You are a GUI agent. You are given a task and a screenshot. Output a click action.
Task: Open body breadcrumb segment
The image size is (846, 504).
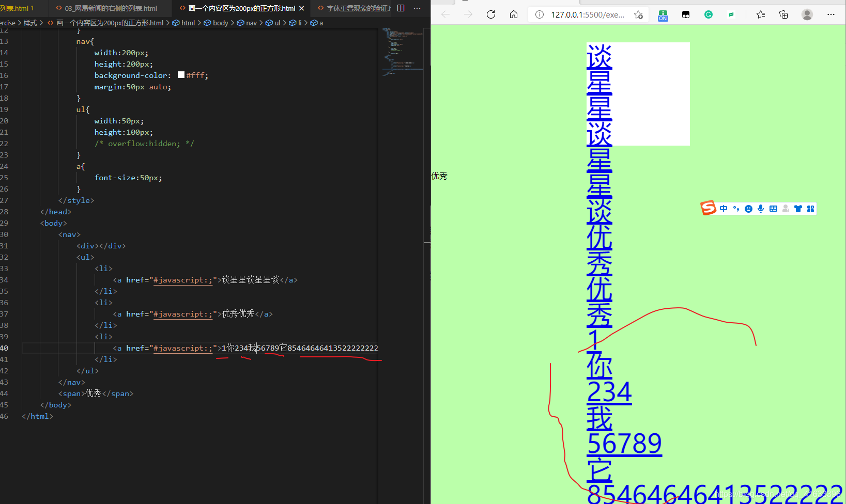(x=216, y=23)
